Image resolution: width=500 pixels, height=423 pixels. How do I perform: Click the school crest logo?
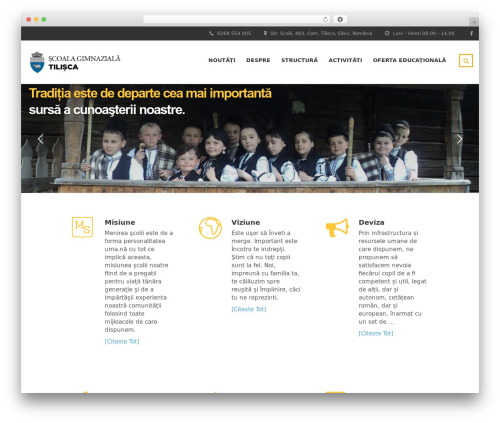[x=37, y=62]
